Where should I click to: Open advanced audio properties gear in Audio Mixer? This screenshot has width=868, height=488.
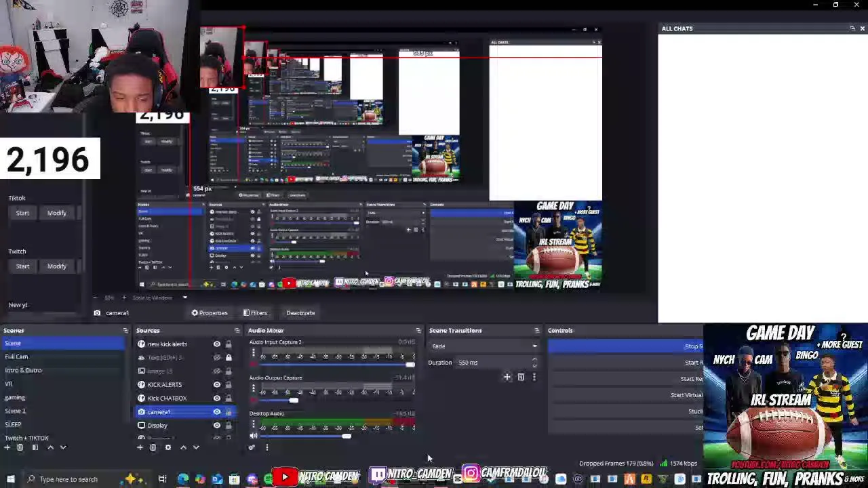(x=252, y=447)
